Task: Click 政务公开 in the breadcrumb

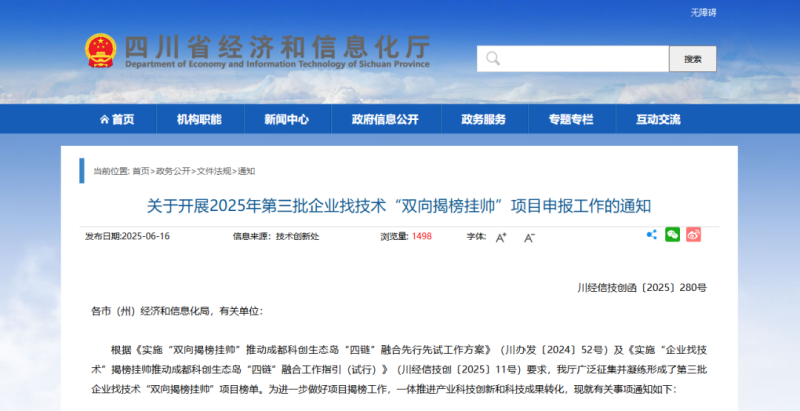Action: 173,171
